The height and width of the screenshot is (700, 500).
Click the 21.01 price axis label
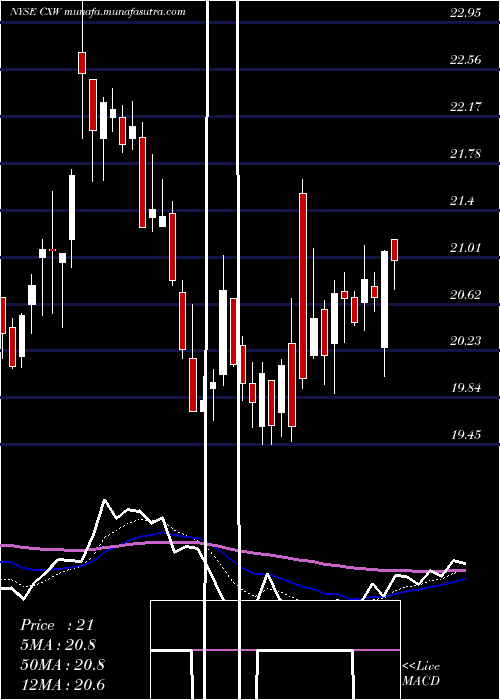tap(466, 247)
